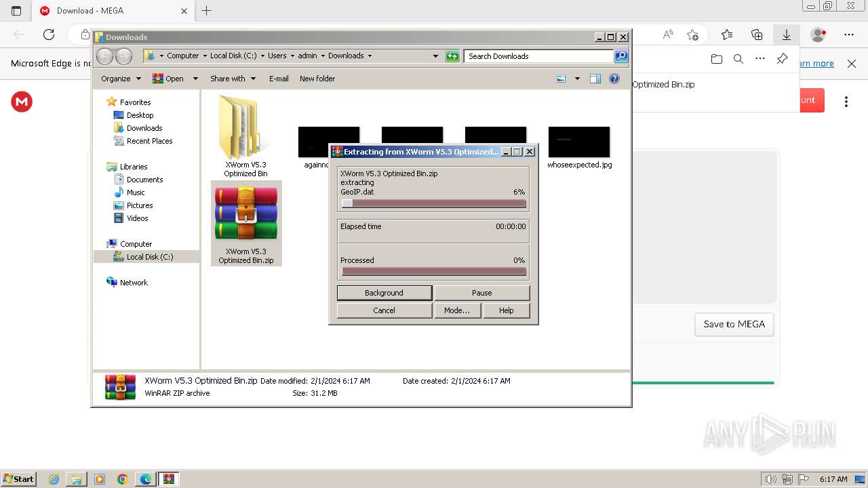This screenshot has width=868, height=488.
Task: Switch to Edge from the taskbar
Action: [145, 479]
